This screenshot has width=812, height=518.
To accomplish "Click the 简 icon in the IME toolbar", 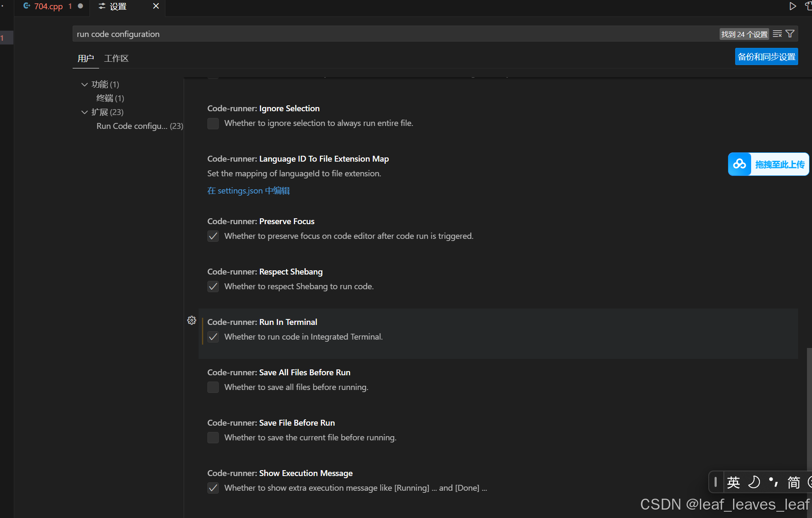I will point(794,482).
